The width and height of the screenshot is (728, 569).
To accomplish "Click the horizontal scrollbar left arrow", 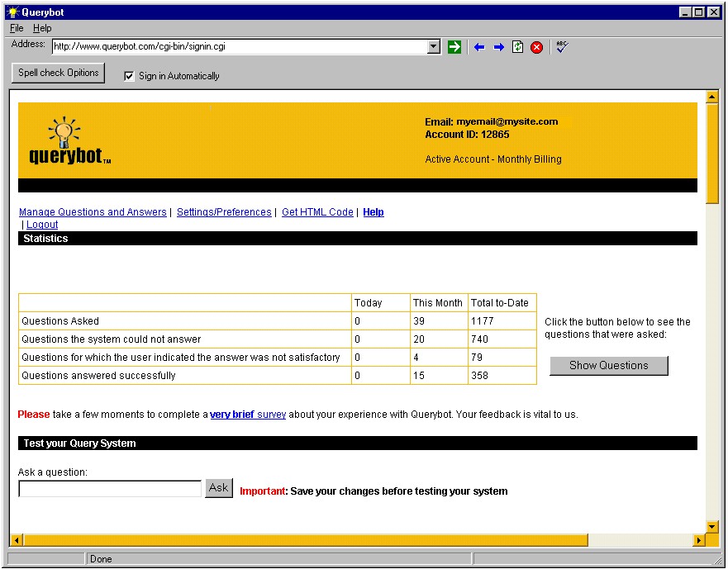I will tap(17, 540).
